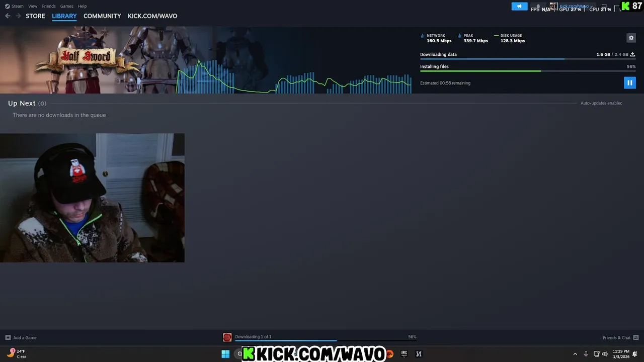
Task: Click 'There are no downloads in the queue'
Action: [59, 115]
